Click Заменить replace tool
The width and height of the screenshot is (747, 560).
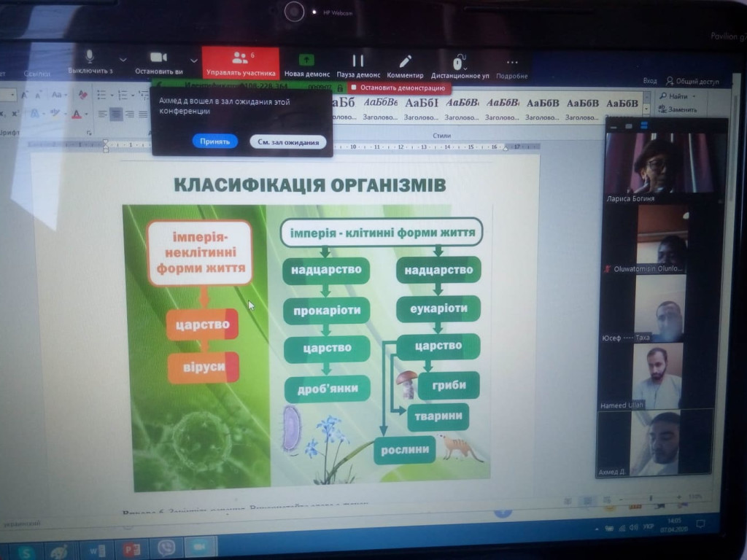(678, 109)
